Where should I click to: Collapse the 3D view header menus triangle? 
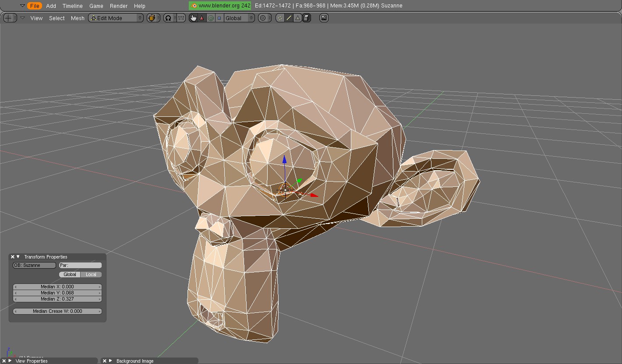22,18
